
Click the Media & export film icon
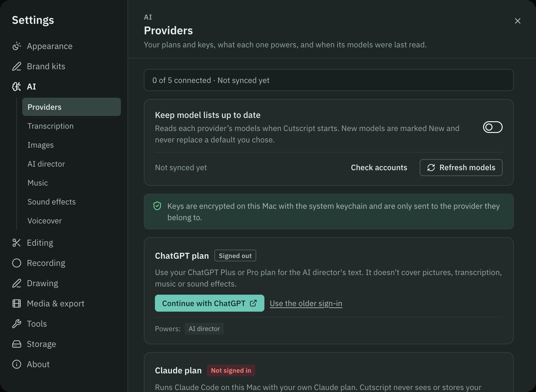(x=16, y=304)
